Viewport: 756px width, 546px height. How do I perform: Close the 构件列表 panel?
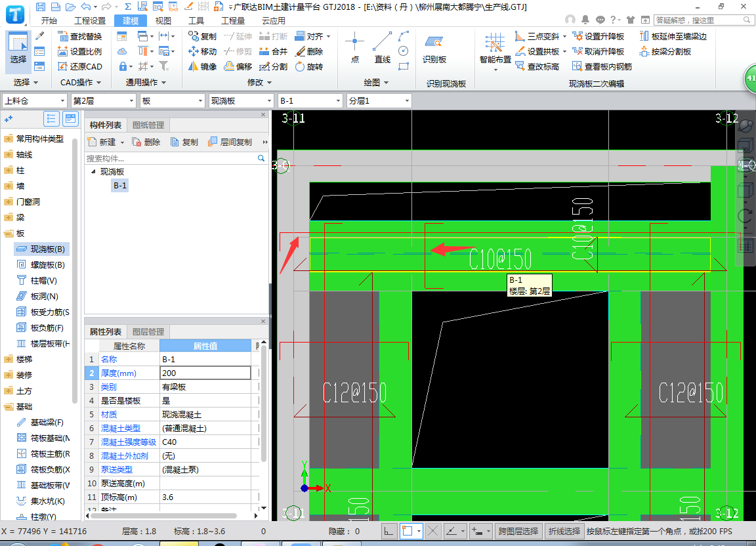[263, 114]
